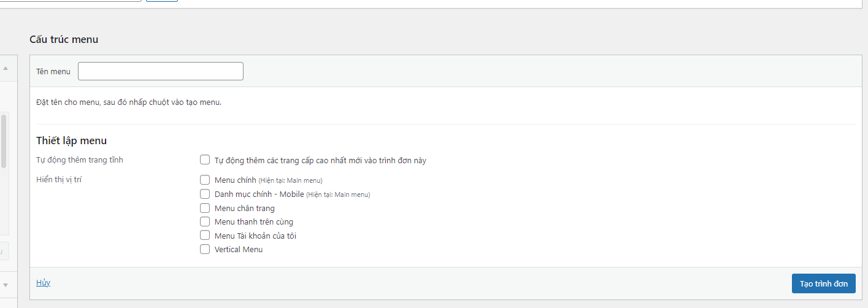The image size is (868, 308).
Task: Click the Tên menu text field
Action: [x=161, y=71]
